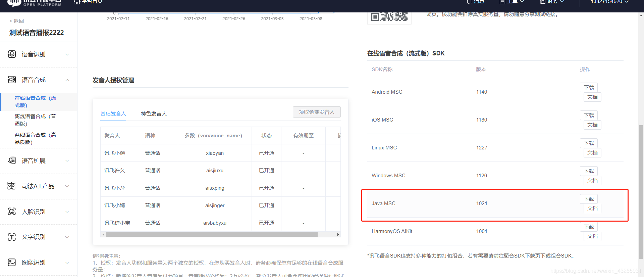Switch to the 基础发音人 tab
Viewport: 644px width, 277px height.
click(113, 114)
